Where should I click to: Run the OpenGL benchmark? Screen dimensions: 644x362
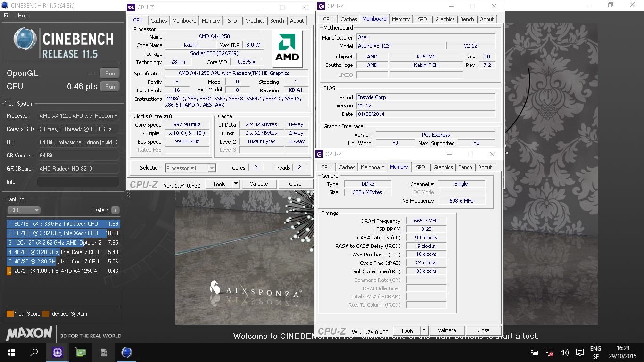point(110,74)
